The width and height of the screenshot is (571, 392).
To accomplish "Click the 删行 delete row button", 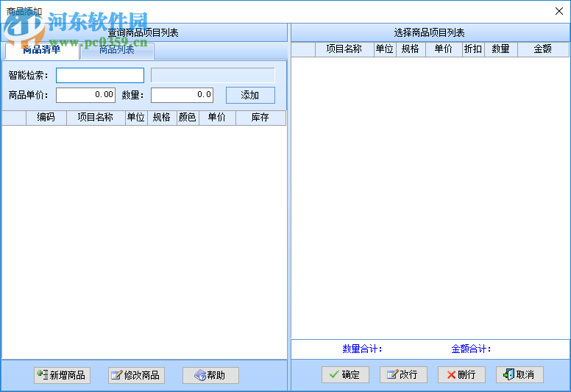I will click(x=462, y=374).
